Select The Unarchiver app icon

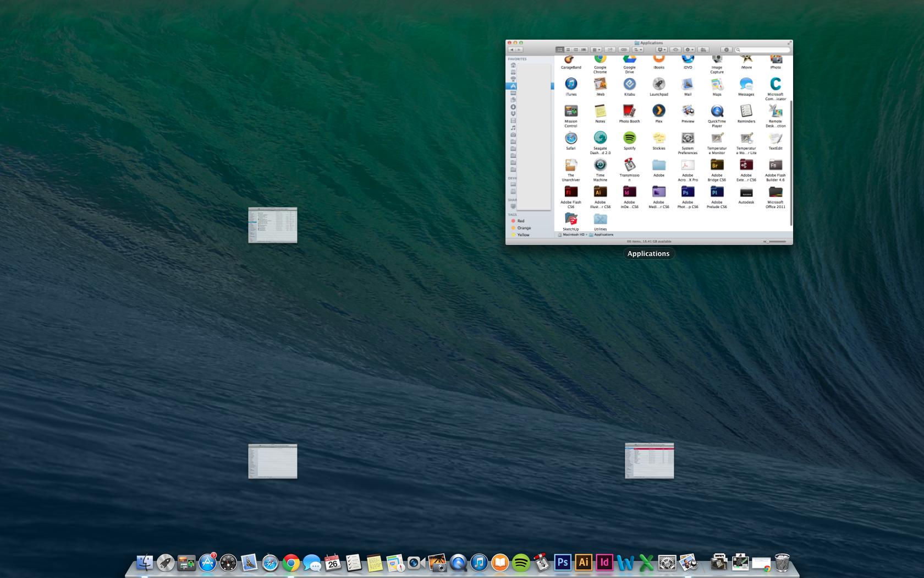571,165
